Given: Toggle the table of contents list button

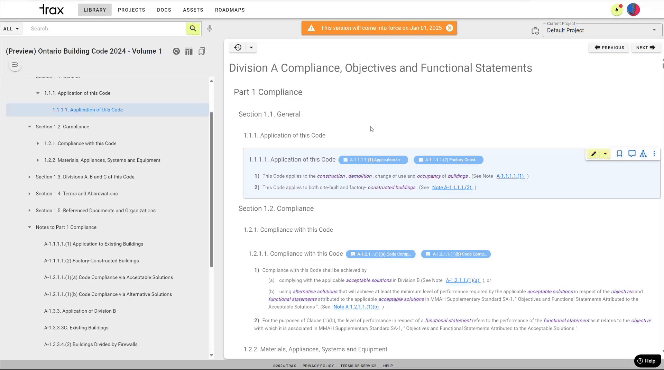Looking at the screenshot, I should click(15, 65).
